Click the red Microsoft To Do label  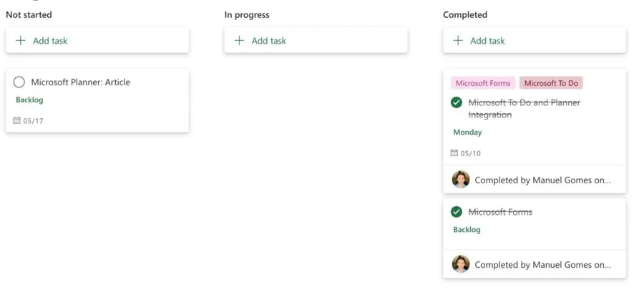(x=551, y=83)
